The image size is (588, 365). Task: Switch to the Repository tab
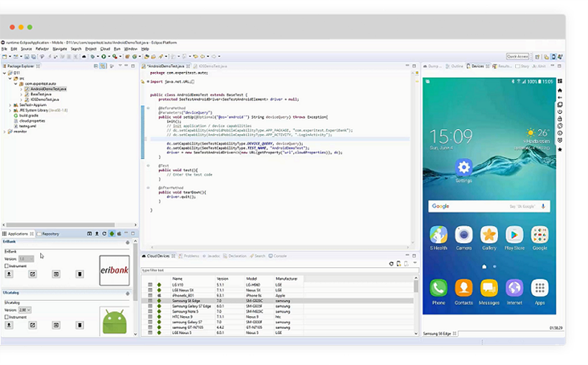(x=49, y=233)
